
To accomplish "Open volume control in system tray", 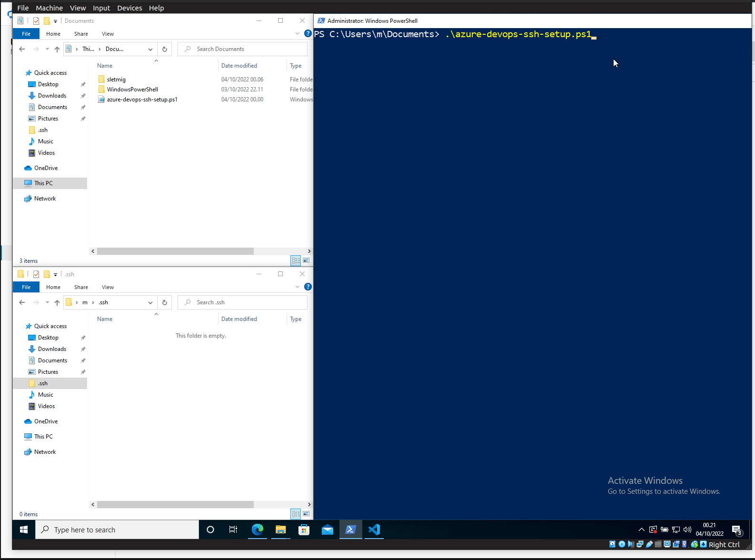I will 687,530.
